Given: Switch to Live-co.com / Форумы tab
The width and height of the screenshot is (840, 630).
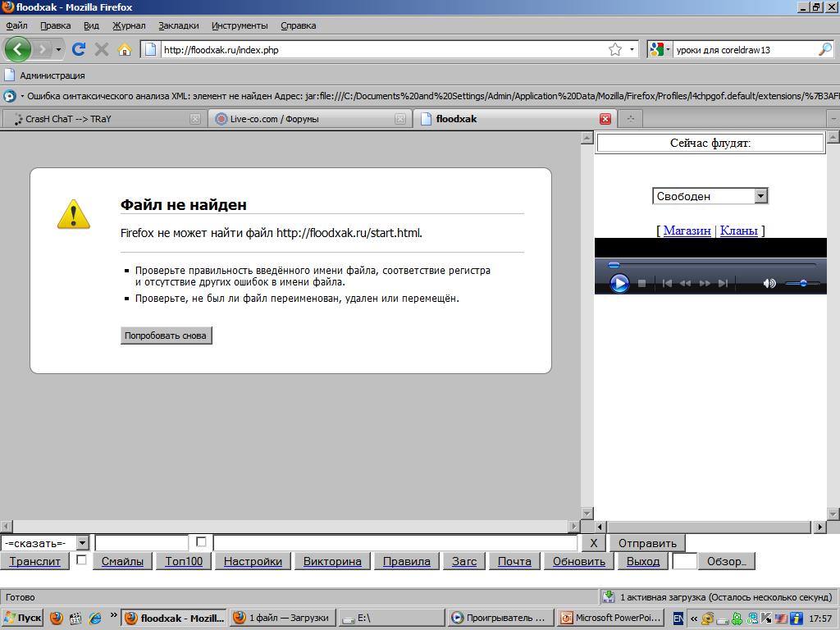Looking at the screenshot, I should 309,119.
